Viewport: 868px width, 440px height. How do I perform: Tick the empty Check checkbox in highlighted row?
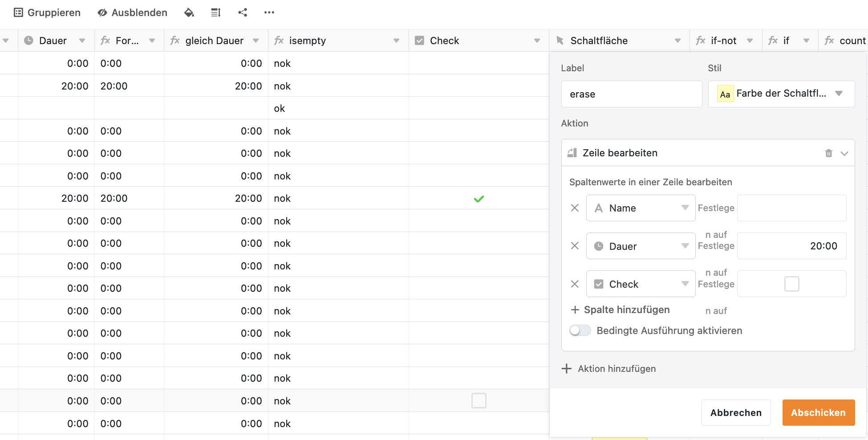(x=479, y=401)
